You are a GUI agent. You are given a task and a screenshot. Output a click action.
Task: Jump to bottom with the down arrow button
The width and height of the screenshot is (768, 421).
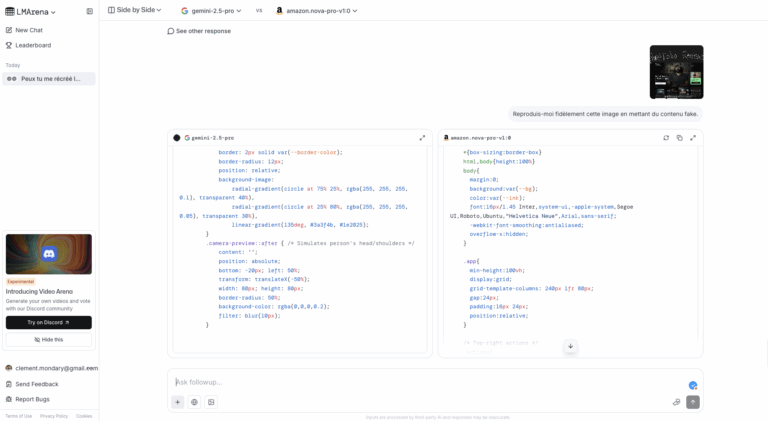571,346
